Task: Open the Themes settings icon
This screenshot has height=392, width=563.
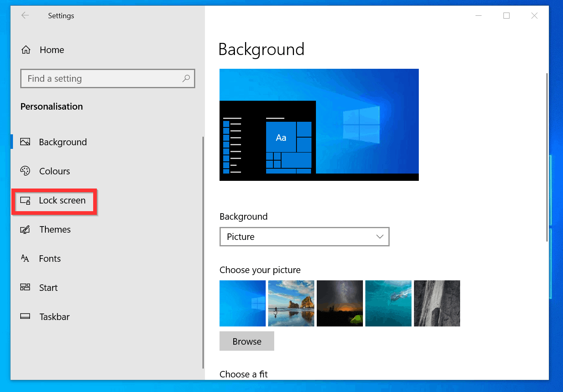Action: click(25, 229)
